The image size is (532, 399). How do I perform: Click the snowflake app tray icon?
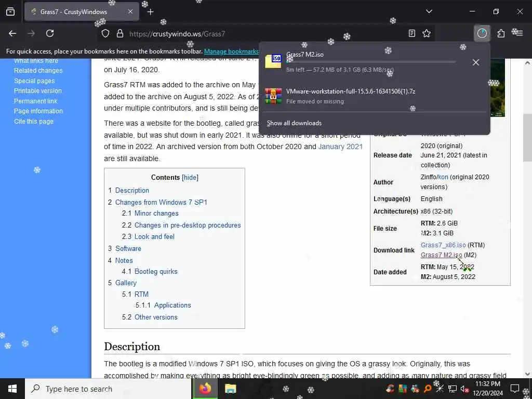pyautogui.click(x=440, y=389)
